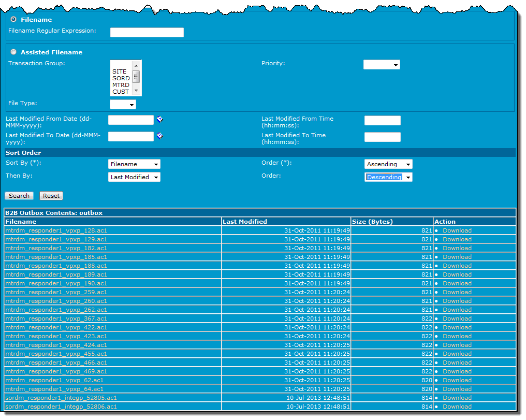Open calendar picker for Last Modified To Date

[x=160, y=136]
